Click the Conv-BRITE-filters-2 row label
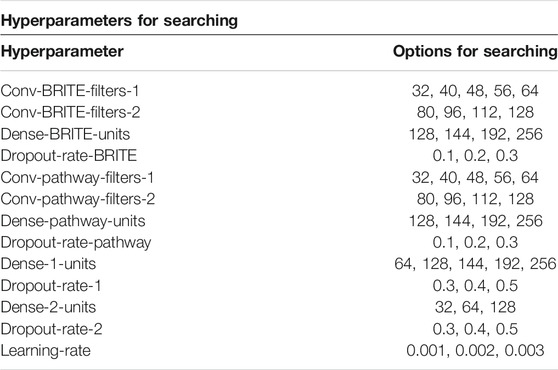 70,112
